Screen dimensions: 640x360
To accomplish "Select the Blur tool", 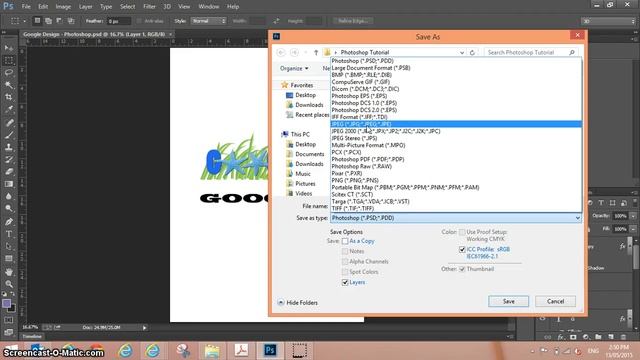I will tap(9, 196).
